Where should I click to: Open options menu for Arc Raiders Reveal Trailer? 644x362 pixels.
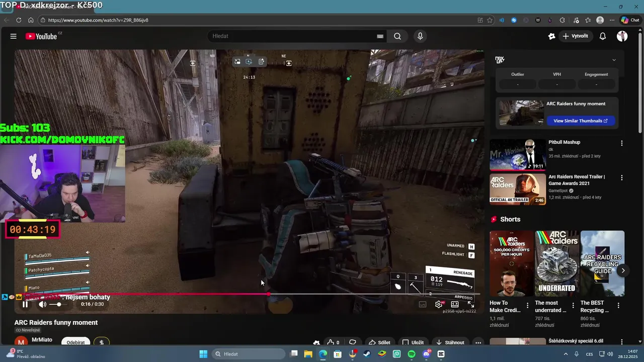622,178
